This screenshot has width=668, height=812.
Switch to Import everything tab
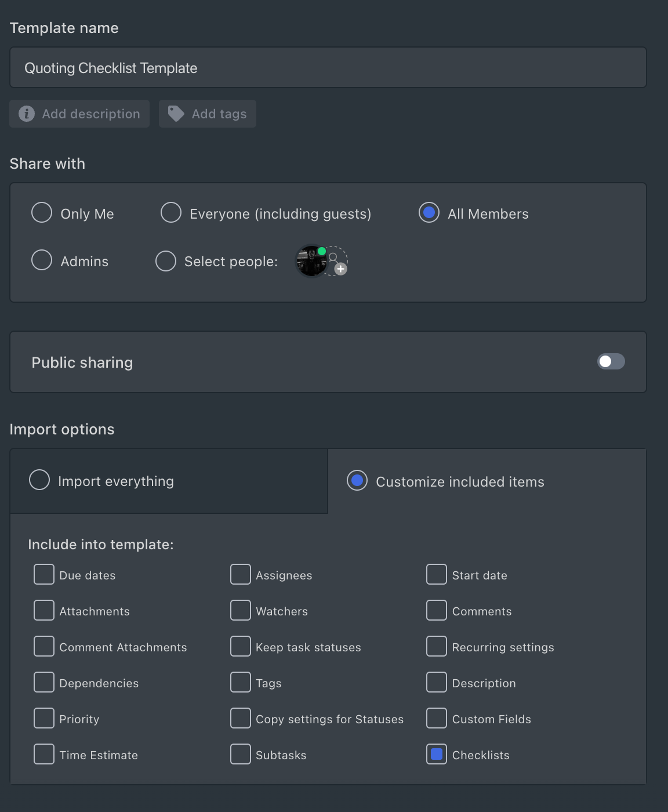point(39,480)
